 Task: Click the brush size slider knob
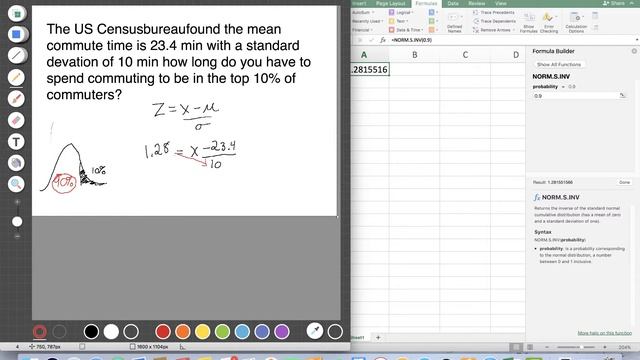tap(17, 222)
